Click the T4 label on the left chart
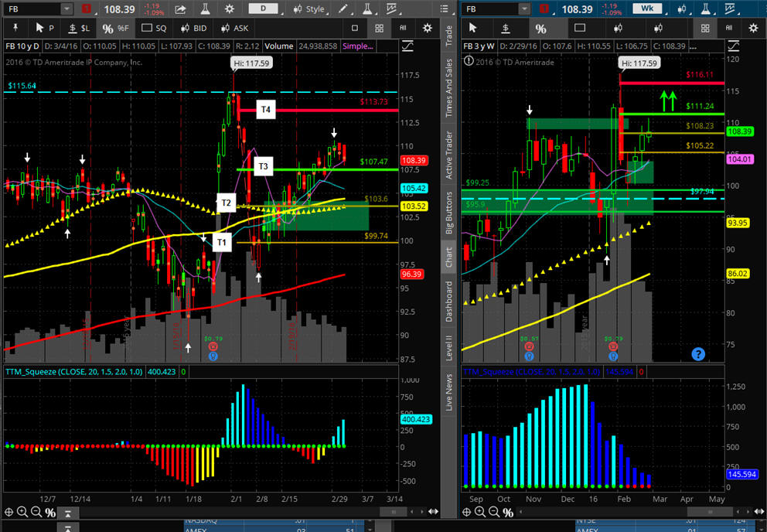Viewport: 767px width, 532px height. (265, 110)
